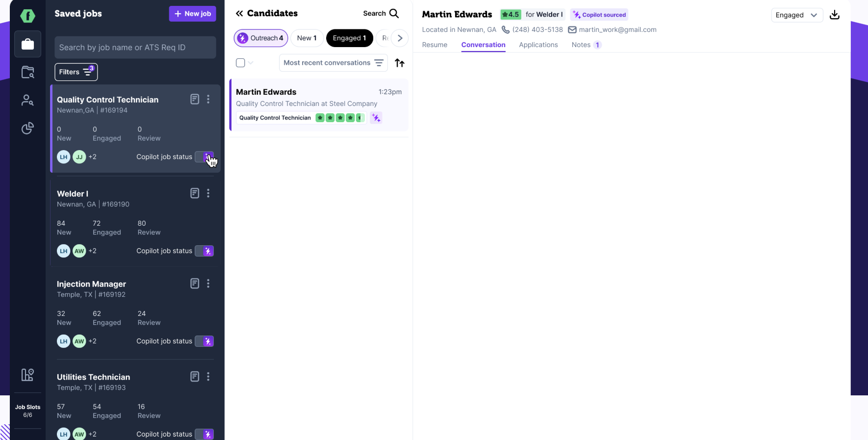Screen dimensions: 868x440
Task: Open three-dot menu for Injection Manager
Action: tap(208, 284)
